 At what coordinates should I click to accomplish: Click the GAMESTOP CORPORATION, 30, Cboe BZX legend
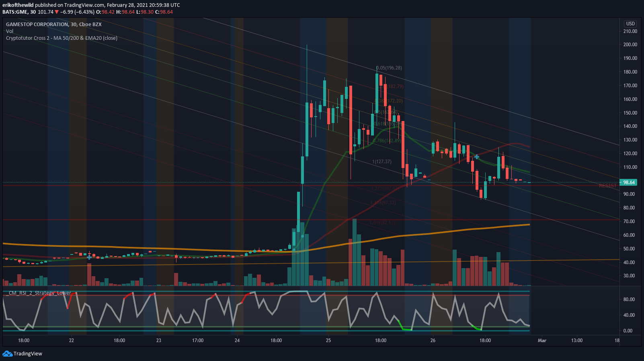tap(54, 25)
